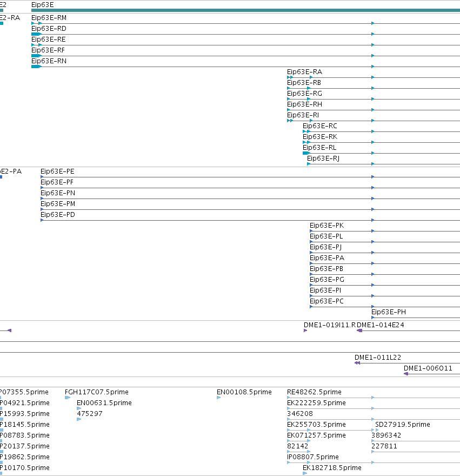
Task: Select protein Eip63E-PM
Action: [x=58, y=204]
